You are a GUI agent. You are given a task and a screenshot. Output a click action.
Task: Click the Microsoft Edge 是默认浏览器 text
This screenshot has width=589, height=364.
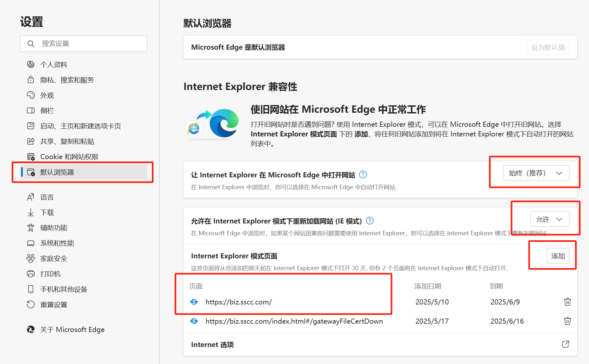click(238, 47)
